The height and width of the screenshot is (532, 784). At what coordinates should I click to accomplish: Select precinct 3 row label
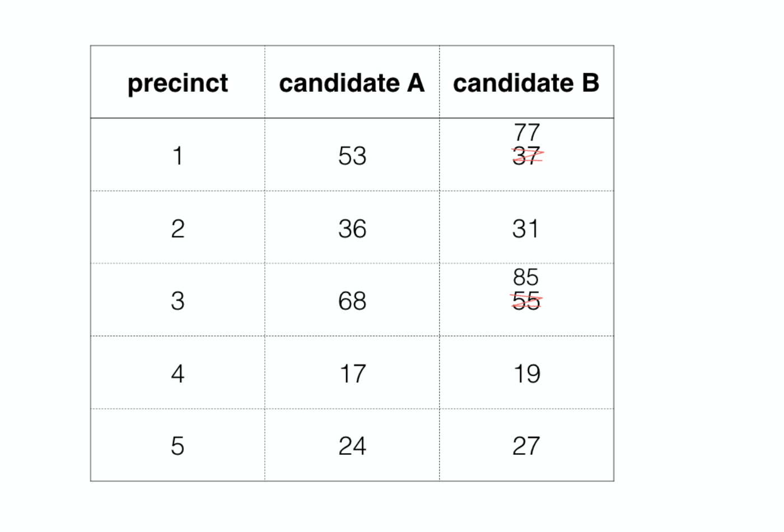[x=178, y=301]
